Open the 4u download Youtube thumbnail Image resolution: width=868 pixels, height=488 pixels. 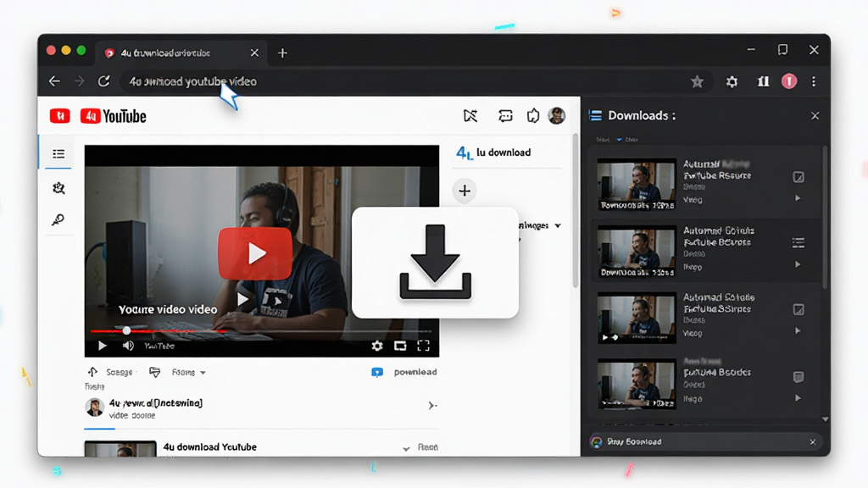pos(120,449)
